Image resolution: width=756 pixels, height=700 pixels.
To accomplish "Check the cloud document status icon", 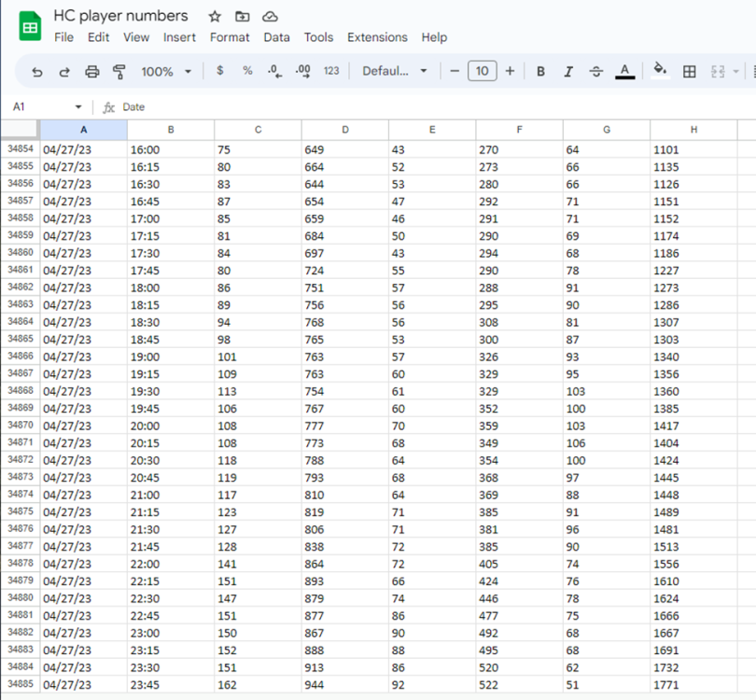I will coord(270,17).
